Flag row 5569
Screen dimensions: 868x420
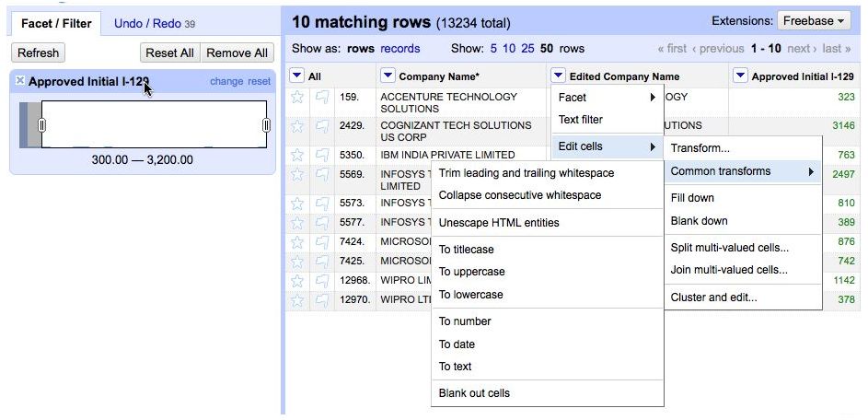pyautogui.click(x=321, y=174)
